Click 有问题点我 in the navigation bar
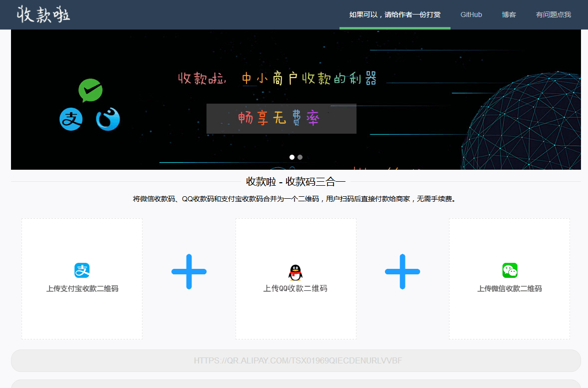Image resolution: width=588 pixels, height=388 pixels. coord(553,15)
